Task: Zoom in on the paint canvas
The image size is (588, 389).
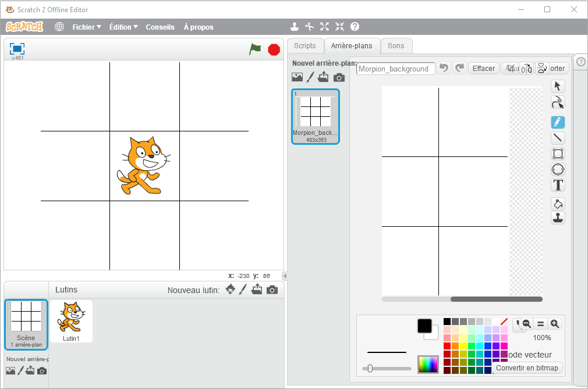Action: point(555,324)
